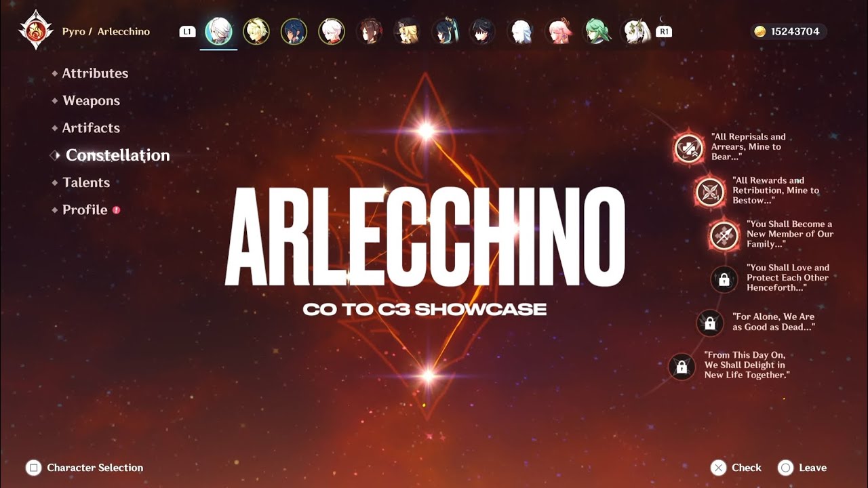Select the green-haired character portrait
Image resolution: width=868 pixels, height=488 pixels.
[597, 31]
